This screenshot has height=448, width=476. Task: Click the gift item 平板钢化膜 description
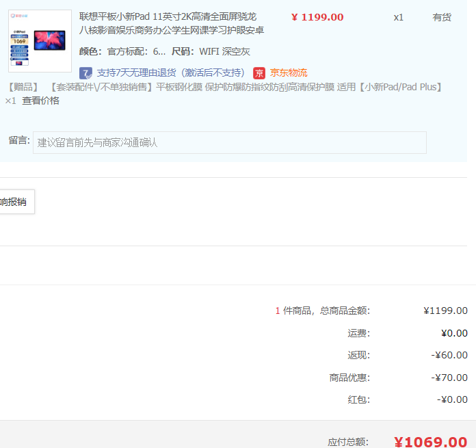246,87
